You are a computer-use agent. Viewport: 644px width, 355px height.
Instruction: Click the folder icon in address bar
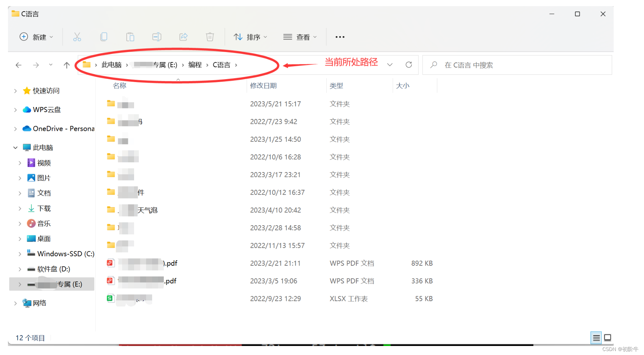point(86,65)
